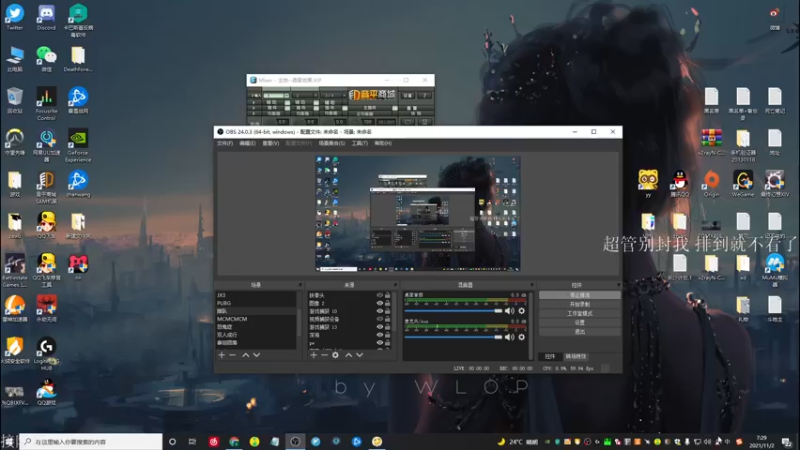Move scene up with arrow in Scenes panel

pos(245,355)
